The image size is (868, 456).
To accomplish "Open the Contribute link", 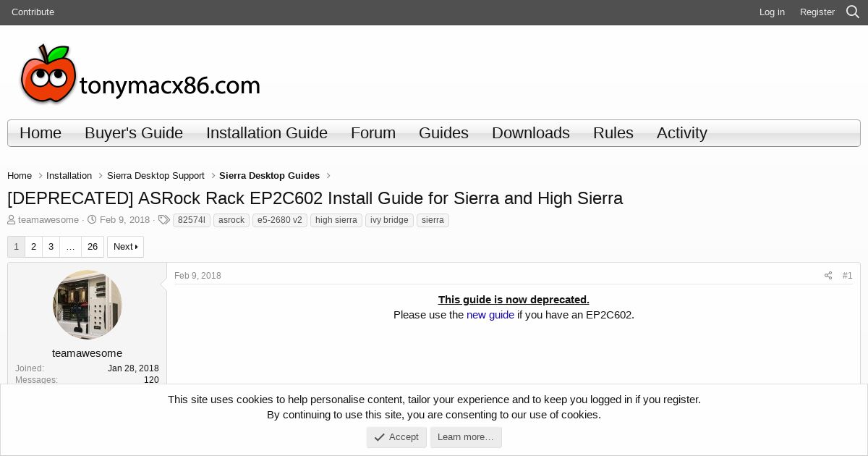I will [33, 12].
